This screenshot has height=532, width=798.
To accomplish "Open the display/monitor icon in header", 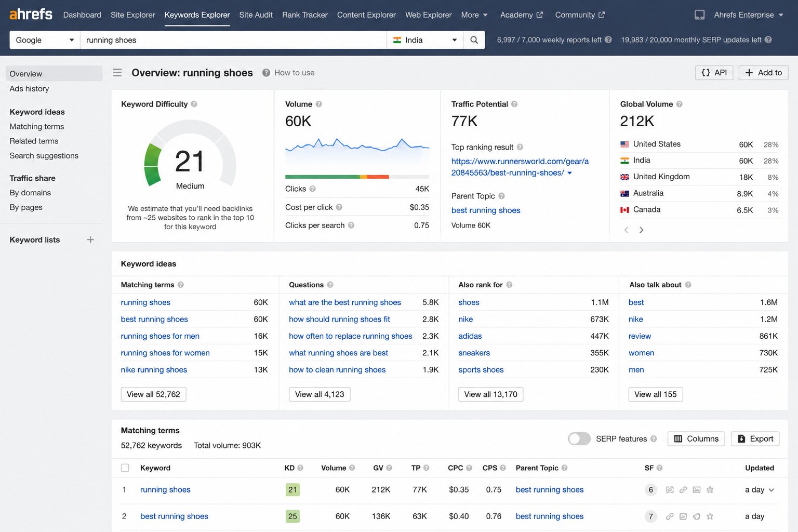I will point(700,15).
